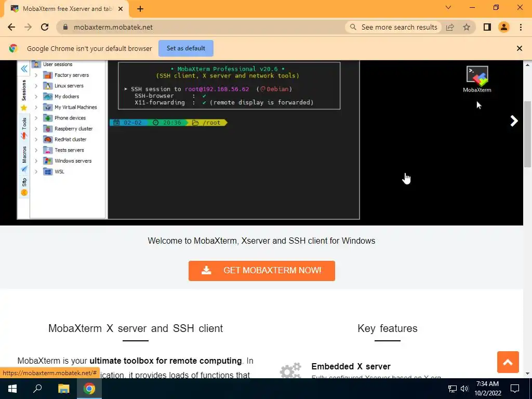Click the Raspberry cluster icon
This screenshot has height=399, width=532.
point(48,129)
